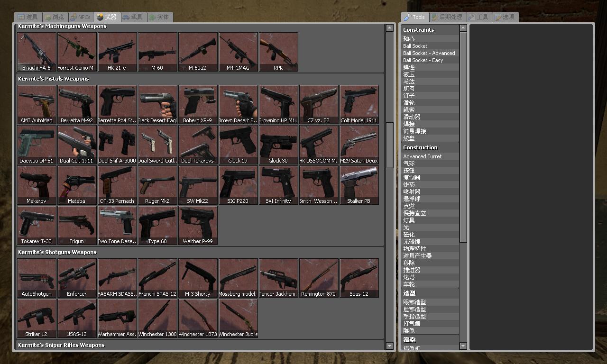Collapse Kermite's Pistols Weapons category
The width and height of the screenshot is (607, 364).
tap(200, 79)
